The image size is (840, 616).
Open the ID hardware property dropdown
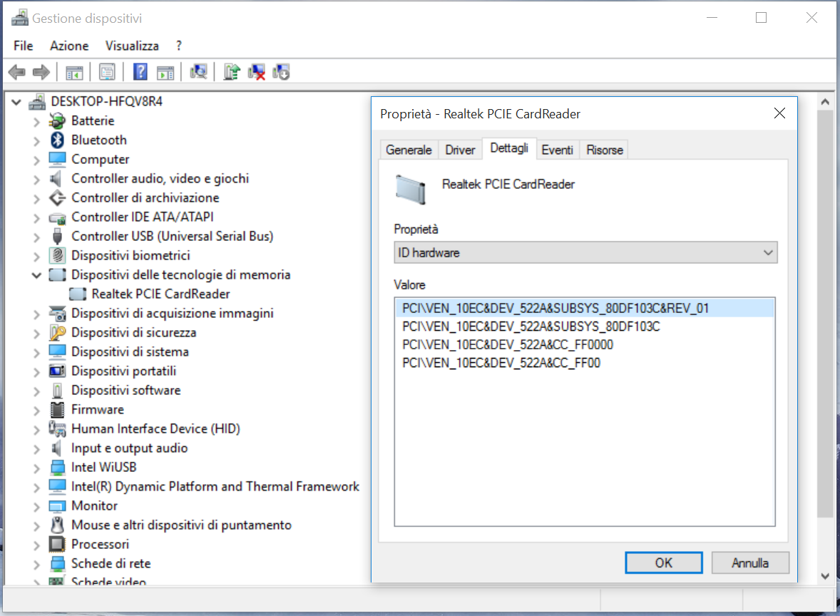tap(585, 252)
